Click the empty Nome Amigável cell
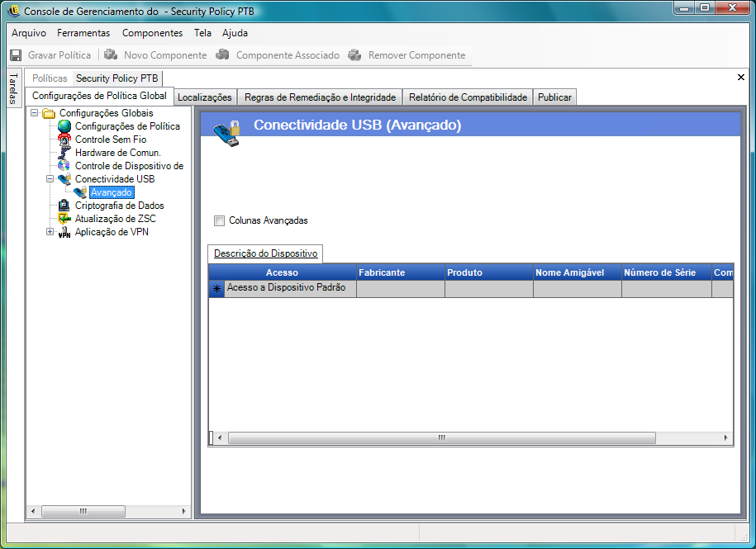 pyautogui.click(x=578, y=288)
